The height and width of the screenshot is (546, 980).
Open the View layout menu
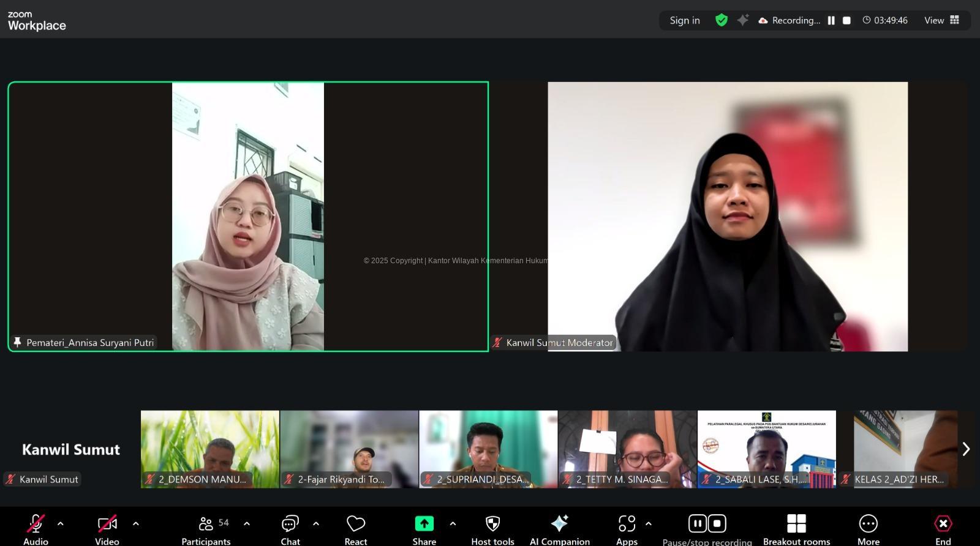click(941, 20)
